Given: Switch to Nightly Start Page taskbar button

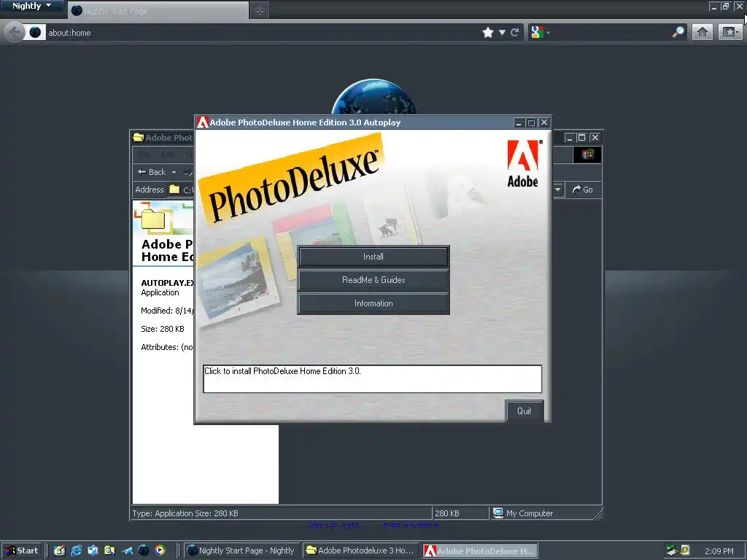Looking at the screenshot, I should click(x=241, y=551).
